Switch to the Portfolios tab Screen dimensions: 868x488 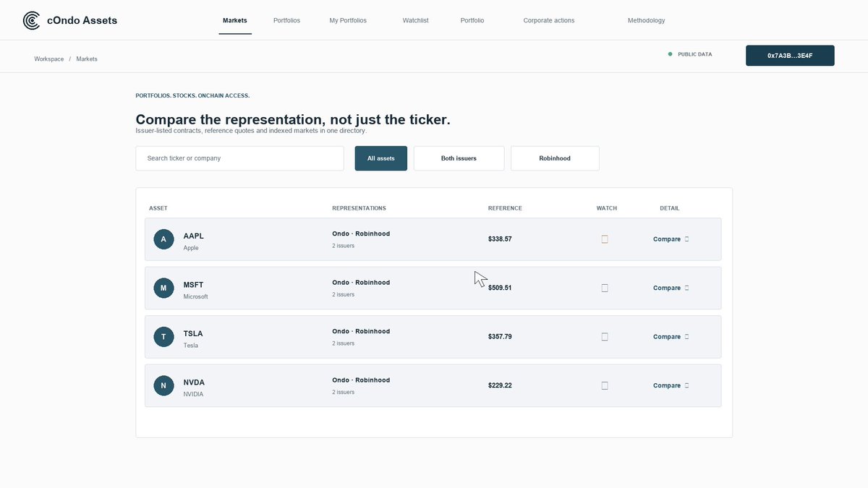[x=286, y=20]
